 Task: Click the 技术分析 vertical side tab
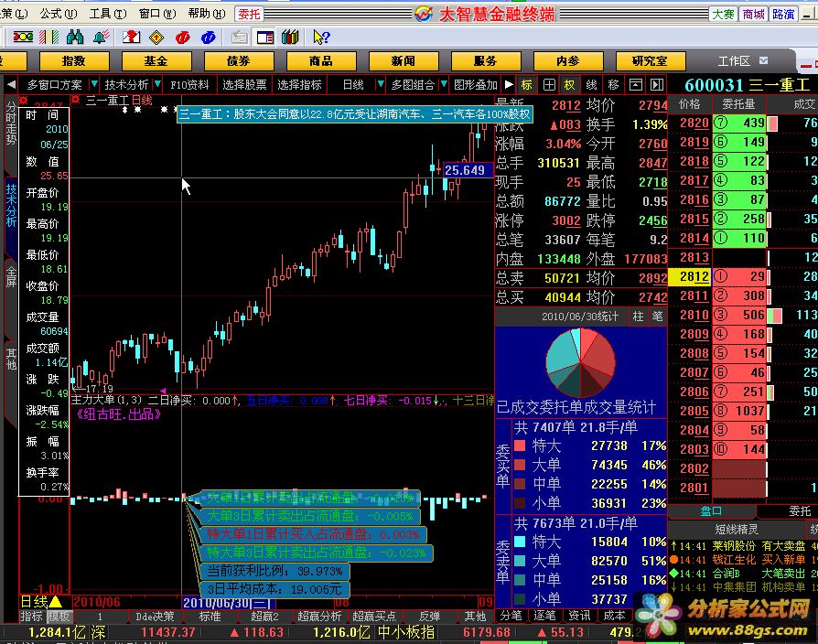11,205
